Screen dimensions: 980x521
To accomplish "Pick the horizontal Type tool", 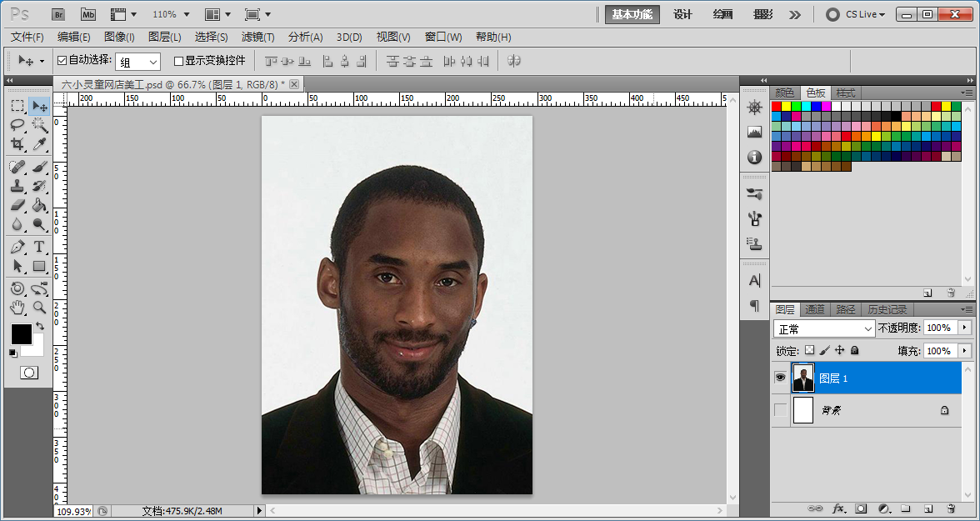I will tap(39, 247).
